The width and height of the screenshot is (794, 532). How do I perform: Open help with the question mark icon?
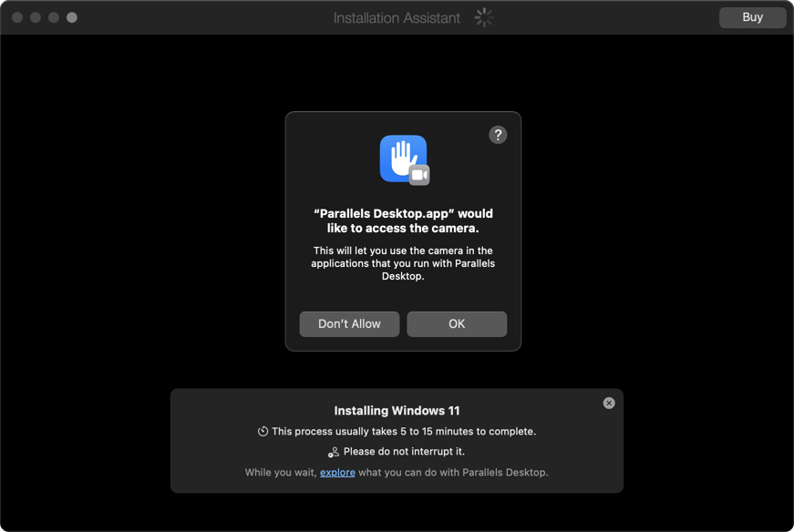coord(498,135)
